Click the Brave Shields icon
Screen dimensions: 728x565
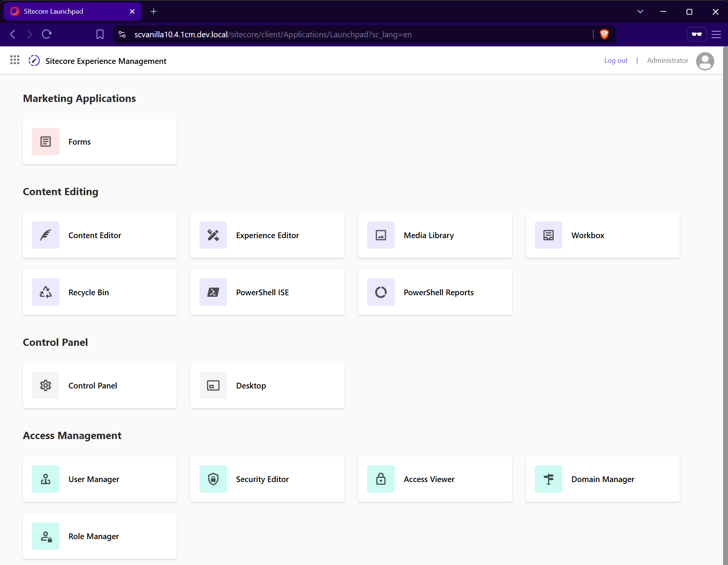pyautogui.click(x=604, y=34)
